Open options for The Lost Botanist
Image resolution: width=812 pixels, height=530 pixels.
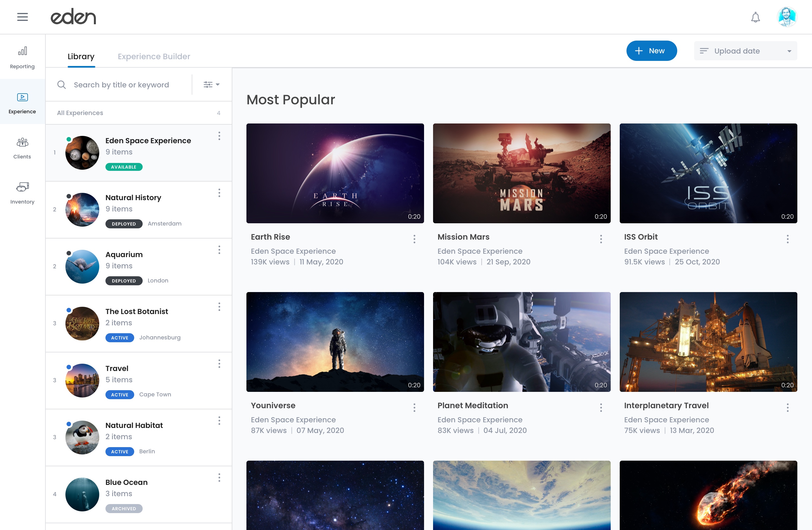tap(219, 307)
